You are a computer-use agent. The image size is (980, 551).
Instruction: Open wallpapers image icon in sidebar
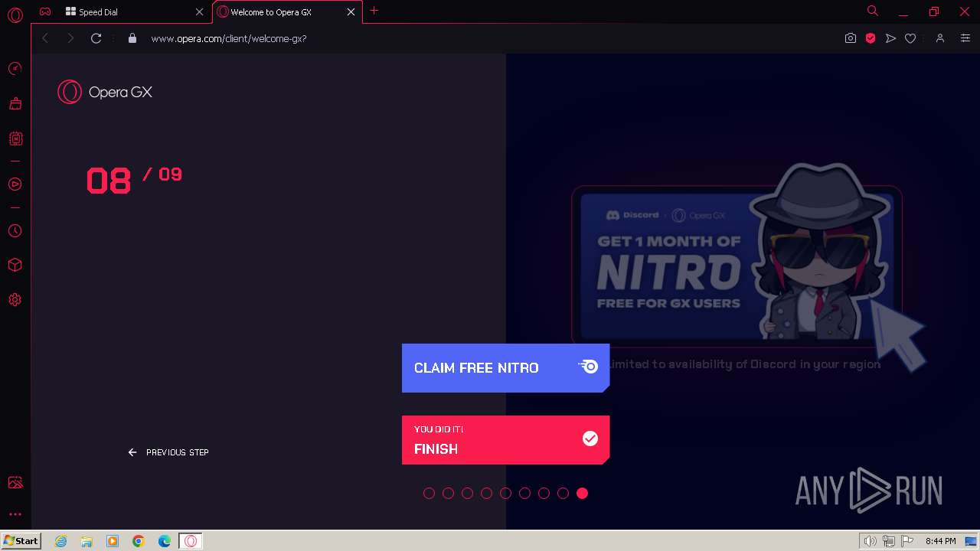click(x=15, y=483)
